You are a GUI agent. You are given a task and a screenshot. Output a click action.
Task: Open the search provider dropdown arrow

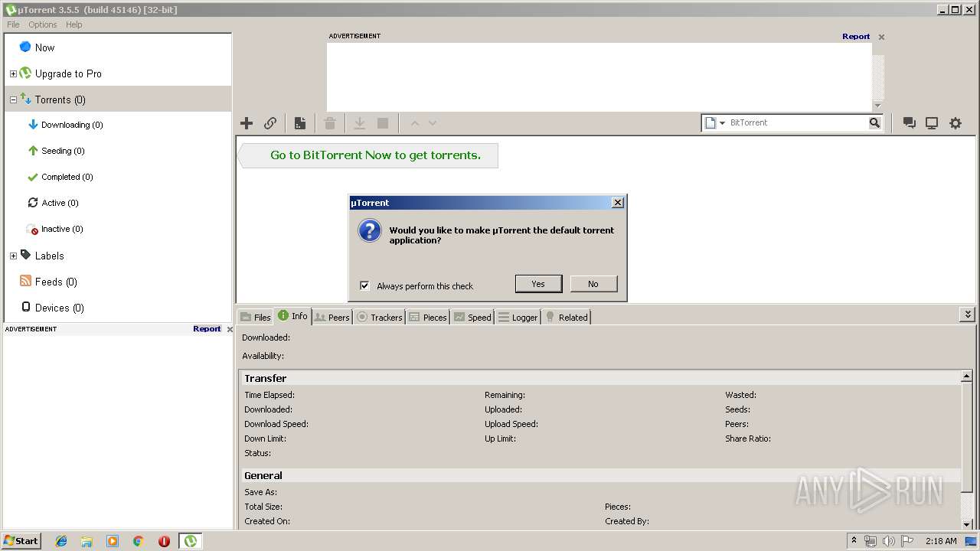[722, 123]
